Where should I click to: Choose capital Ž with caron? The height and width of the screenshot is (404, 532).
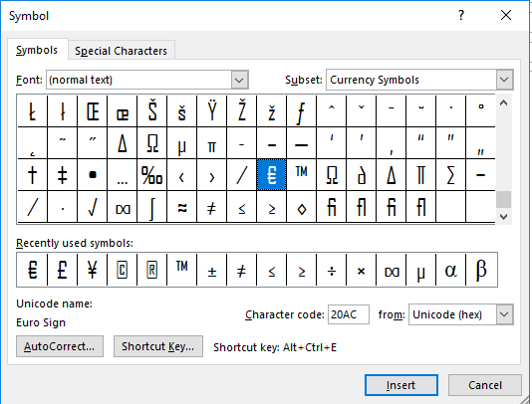coord(241,111)
